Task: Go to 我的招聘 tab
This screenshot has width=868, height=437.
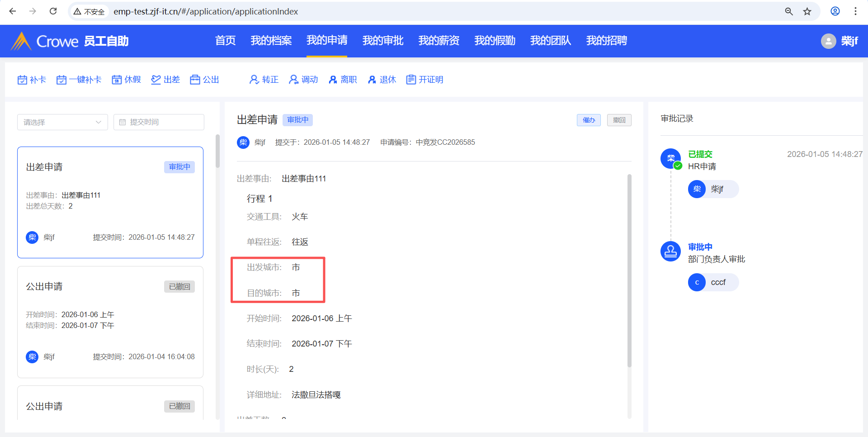Action: point(607,41)
